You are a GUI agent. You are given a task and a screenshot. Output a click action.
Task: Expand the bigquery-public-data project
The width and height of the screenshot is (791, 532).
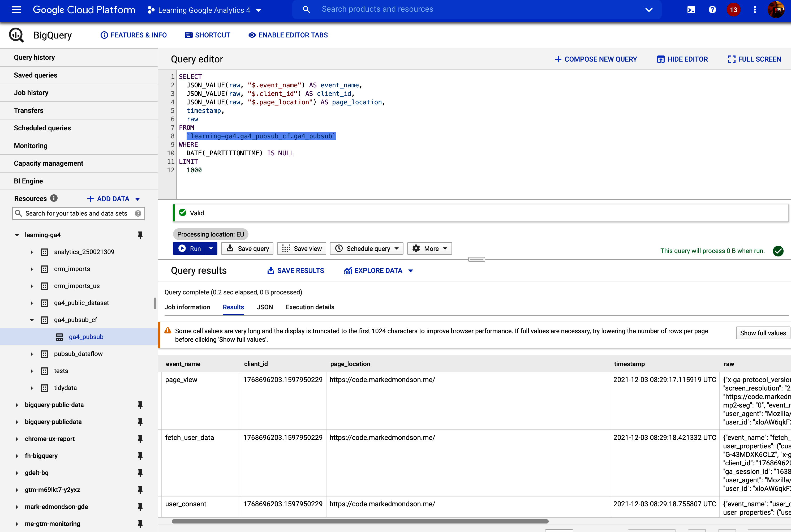17,405
